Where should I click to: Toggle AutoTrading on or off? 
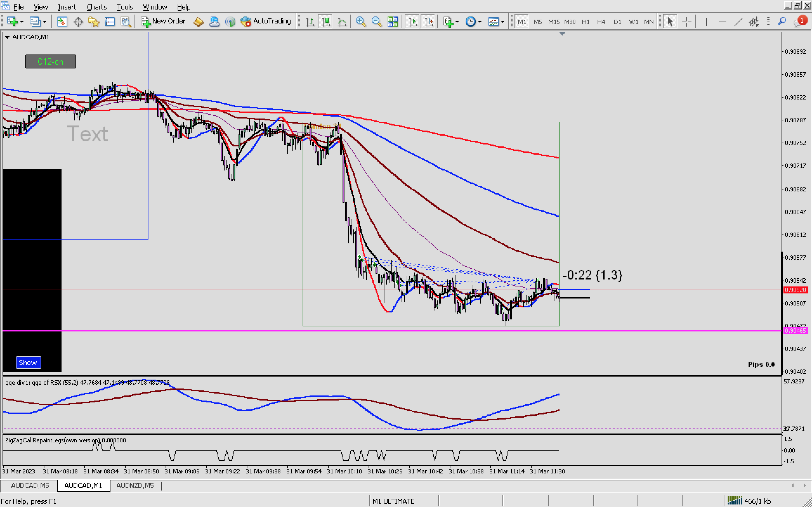pyautogui.click(x=266, y=22)
